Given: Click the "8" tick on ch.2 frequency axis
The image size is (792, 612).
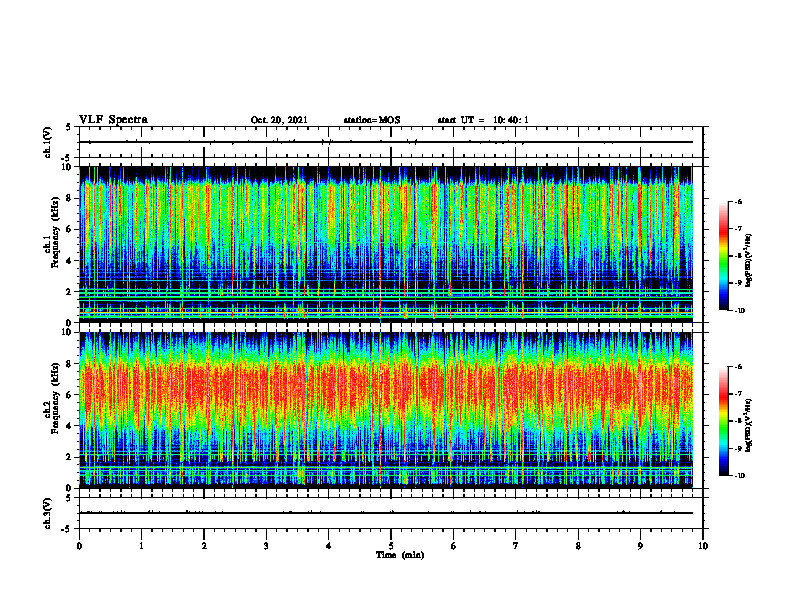Looking at the screenshot, I should click(69, 364).
